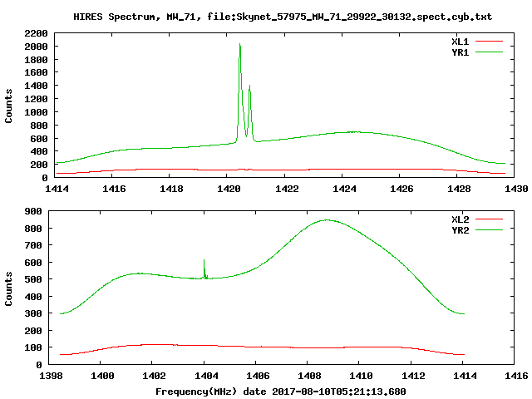The height and width of the screenshot is (399, 532).
Task: Click the 1408 x-axis tick label
Action: 309,376
